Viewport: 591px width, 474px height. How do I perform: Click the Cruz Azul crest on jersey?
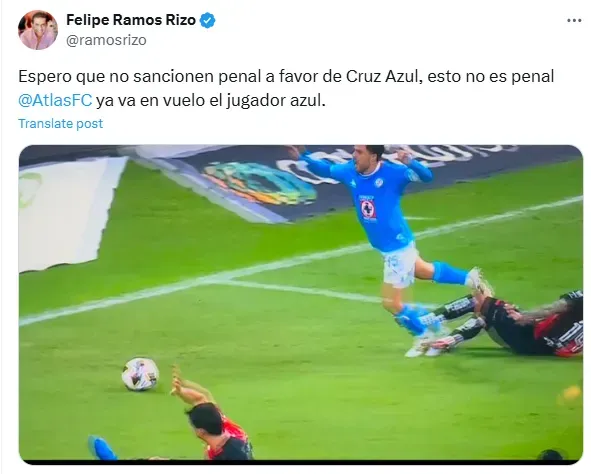click(368, 209)
